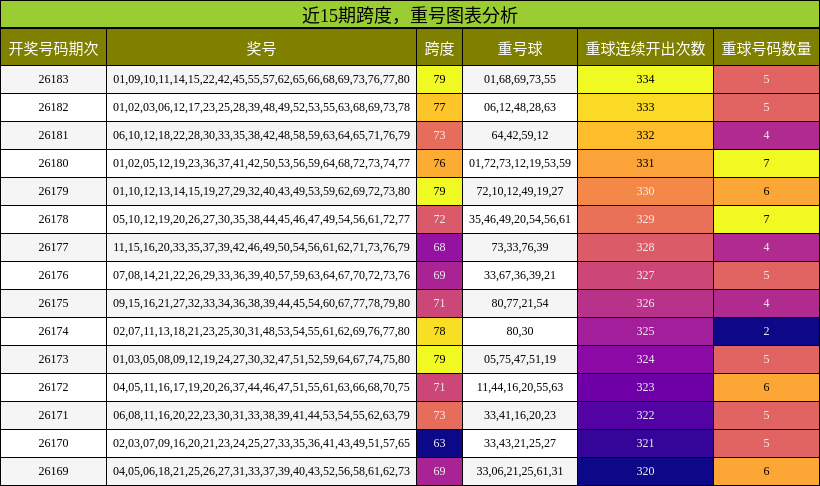This screenshot has width=820, height=486.
Task: Click the dark blue cell showing 320
Action: click(645, 471)
